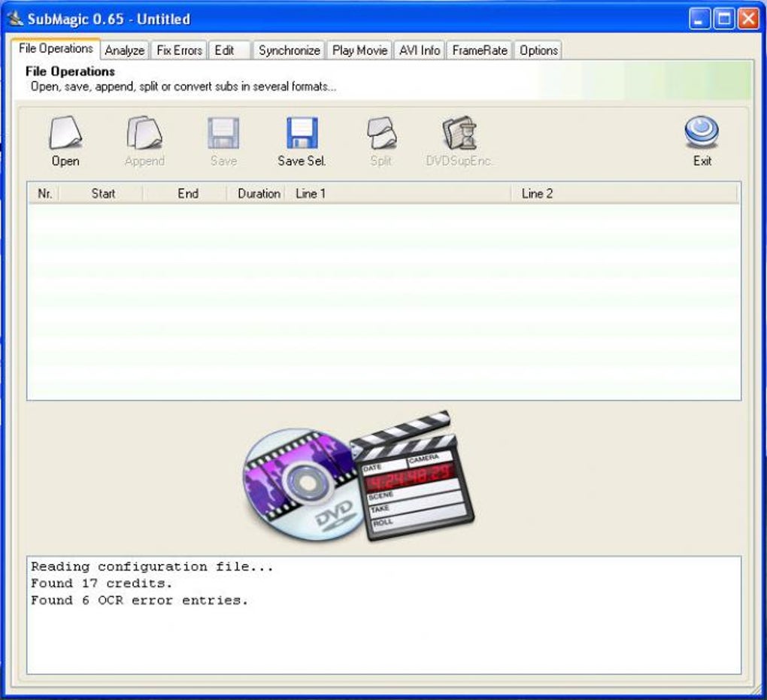Screen dimensions: 767x700
Task: Click the Line 1 column header
Action: [x=399, y=194]
